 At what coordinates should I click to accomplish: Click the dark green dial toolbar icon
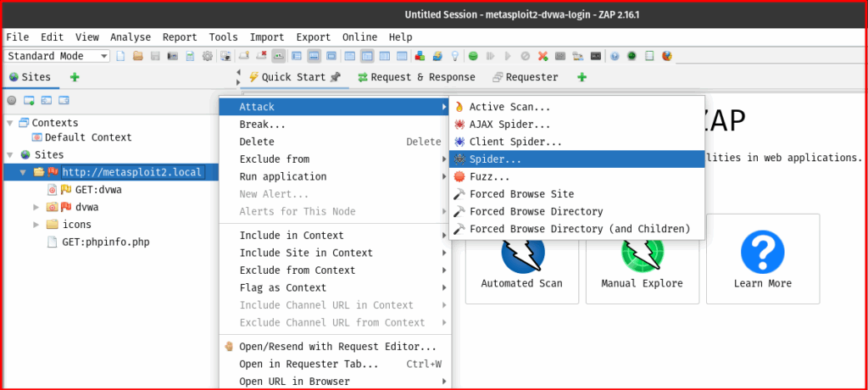(x=632, y=56)
